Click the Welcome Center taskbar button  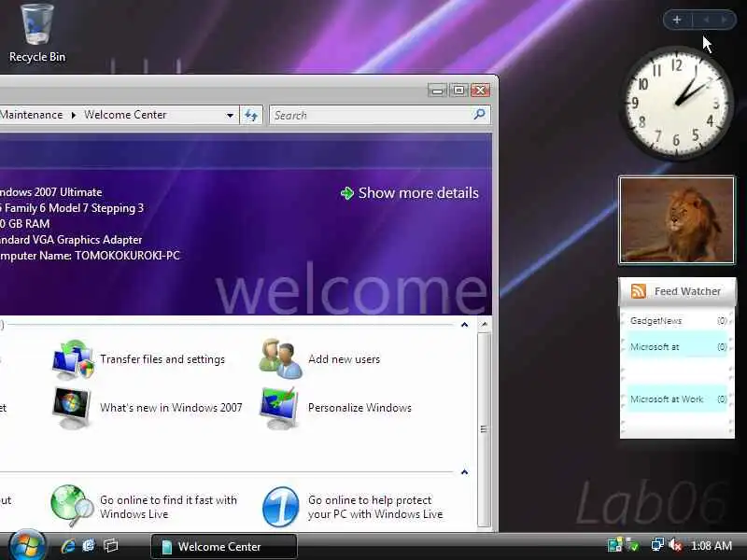(x=224, y=546)
